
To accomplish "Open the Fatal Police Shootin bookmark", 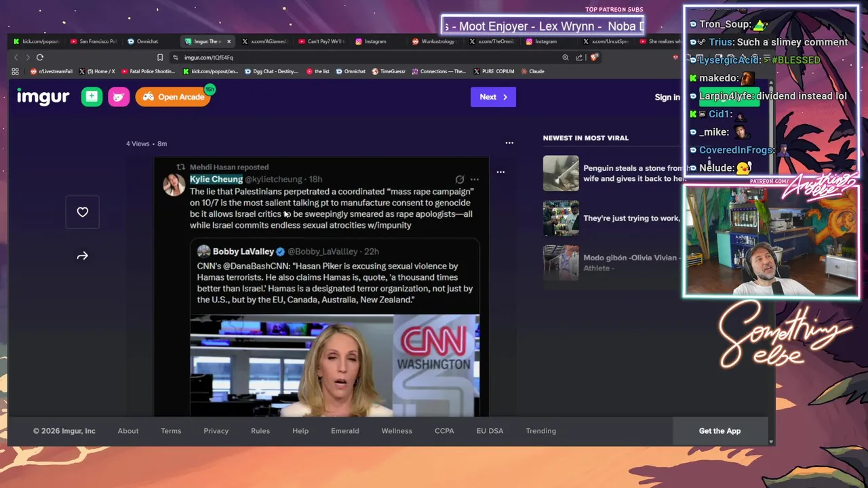I will pos(148,71).
